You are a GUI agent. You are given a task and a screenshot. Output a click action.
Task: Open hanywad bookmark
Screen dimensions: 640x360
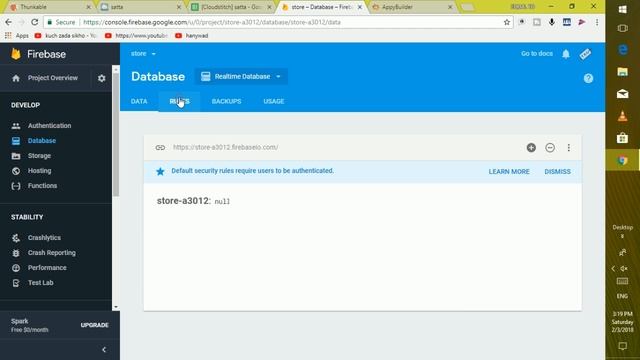click(192, 36)
